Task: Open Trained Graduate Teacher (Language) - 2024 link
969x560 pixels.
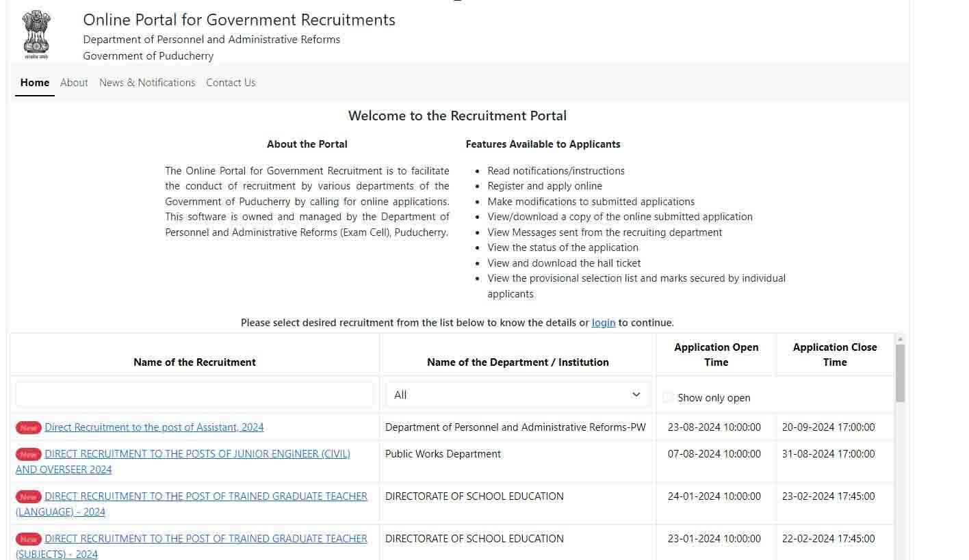Action: pyautogui.click(x=192, y=504)
